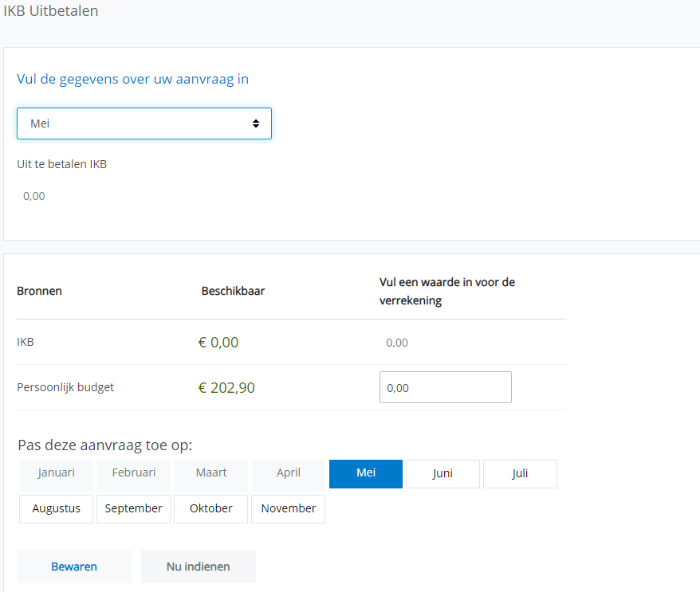The image size is (700, 592).
Task: Pick the Oktober month button
Action: (x=211, y=509)
